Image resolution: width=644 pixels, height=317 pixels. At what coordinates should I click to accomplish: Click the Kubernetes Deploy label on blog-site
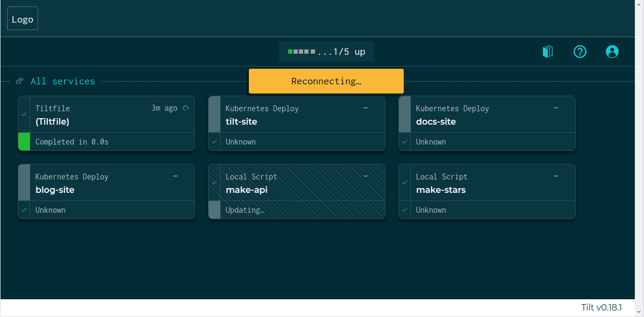coord(72,177)
